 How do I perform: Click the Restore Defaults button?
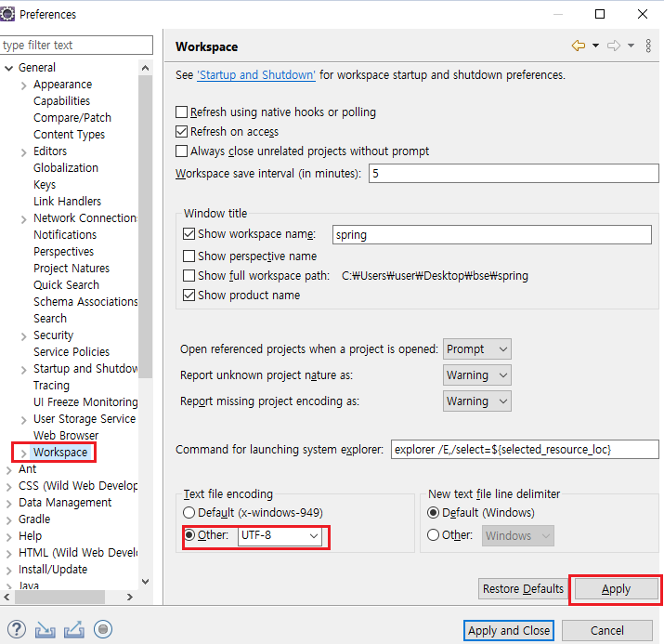coord(523,589)
